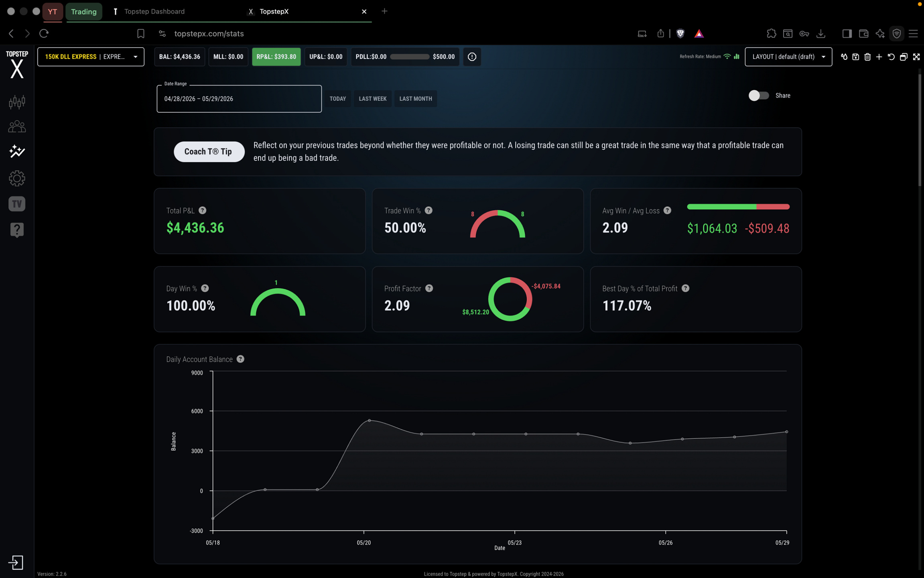Click the RP&L $393.80 green badge
This screenshot has height=578, width=924.
[276, 57]
